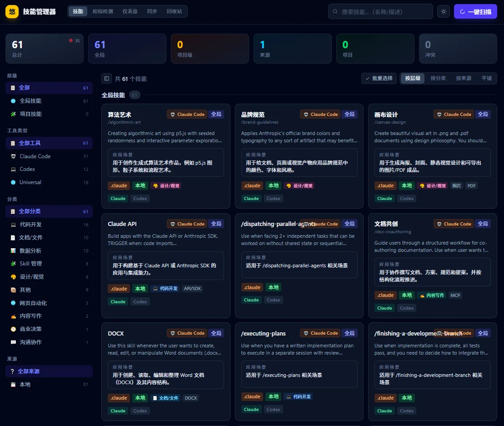
Task: Click the 文档/文件 category icon
Action: (13, 238)
